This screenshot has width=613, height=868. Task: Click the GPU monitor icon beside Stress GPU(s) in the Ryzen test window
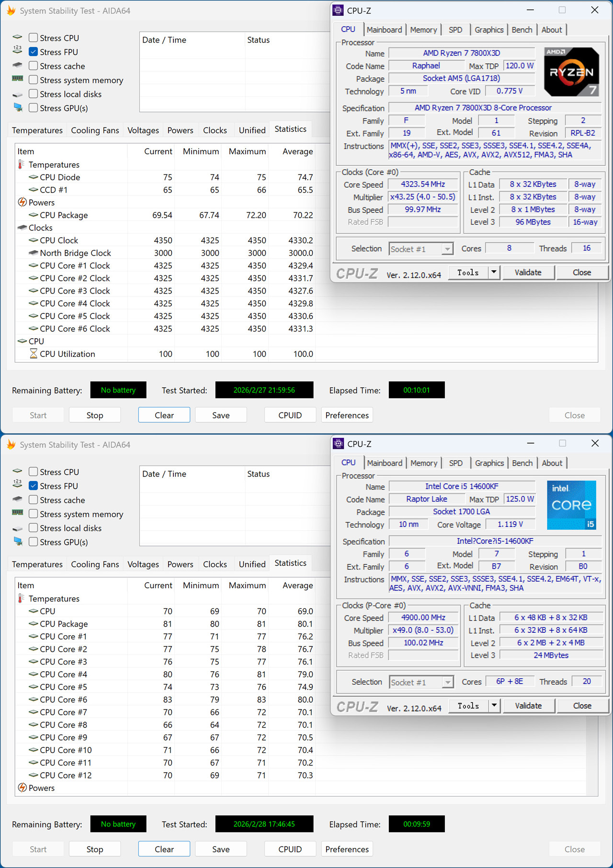(x=18, y=107)
